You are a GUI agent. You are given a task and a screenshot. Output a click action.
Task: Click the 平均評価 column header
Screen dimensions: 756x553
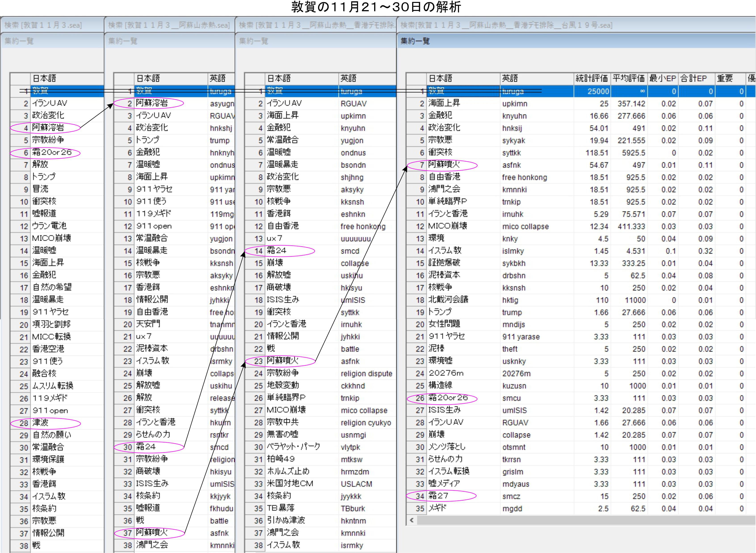click(x=628, y=79)
